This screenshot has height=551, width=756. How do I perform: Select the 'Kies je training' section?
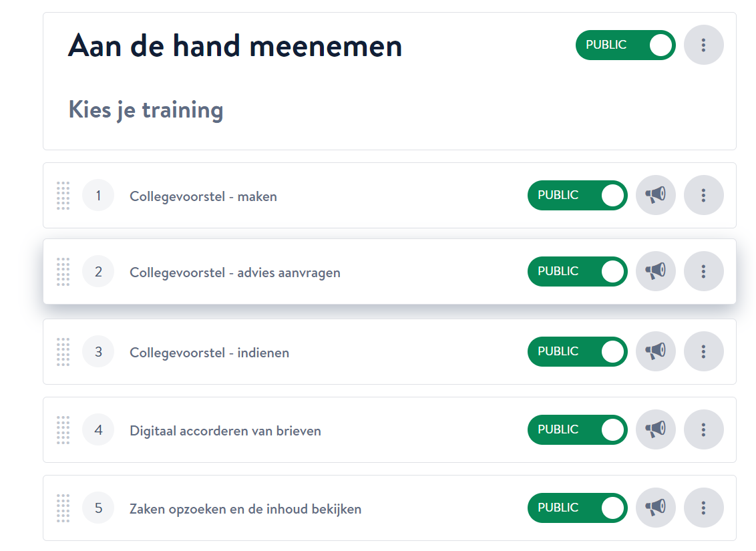point(145,110)
